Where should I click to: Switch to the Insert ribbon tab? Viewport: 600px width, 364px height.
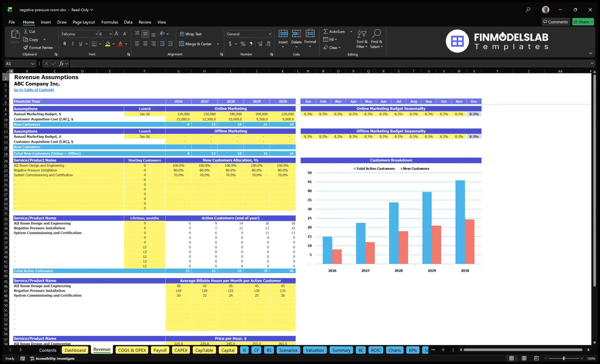pyautogui.click(x=46, y=22)
